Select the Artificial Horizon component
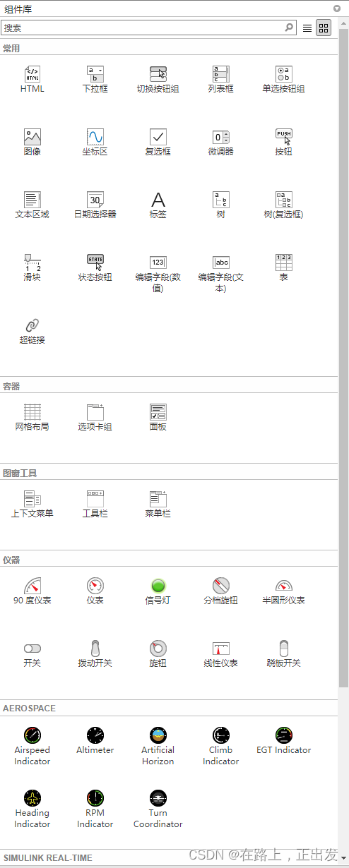Screen dimensions: 349x868 (x=158, y=735)
